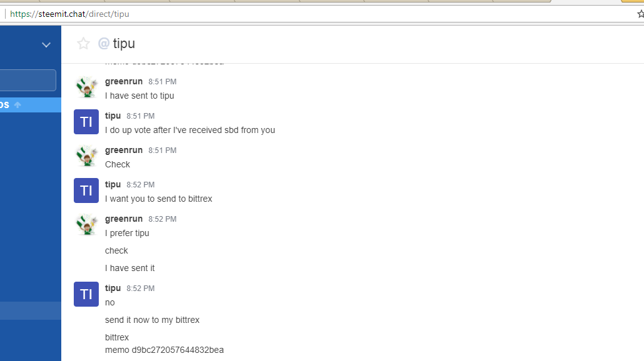Click the up arrow in highlighted sidebar row
The width and height of the screenshot is (644, 361).
(18, 105)
